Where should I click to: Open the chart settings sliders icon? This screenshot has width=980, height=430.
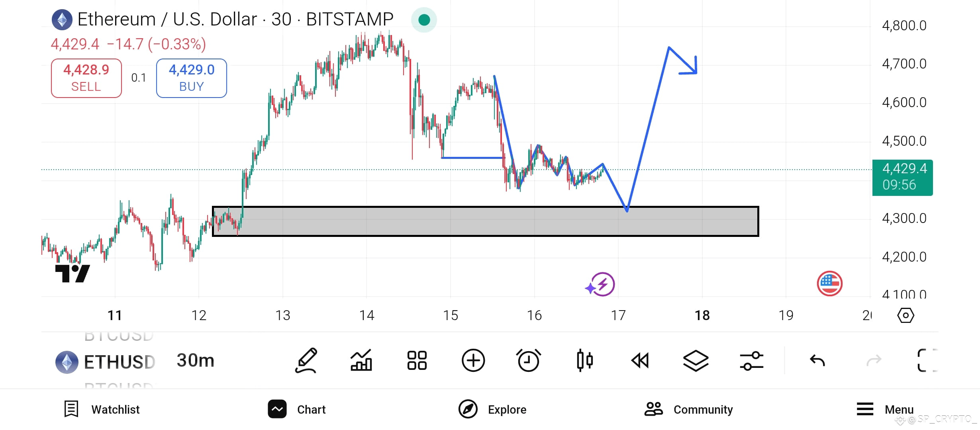(752, 361)
